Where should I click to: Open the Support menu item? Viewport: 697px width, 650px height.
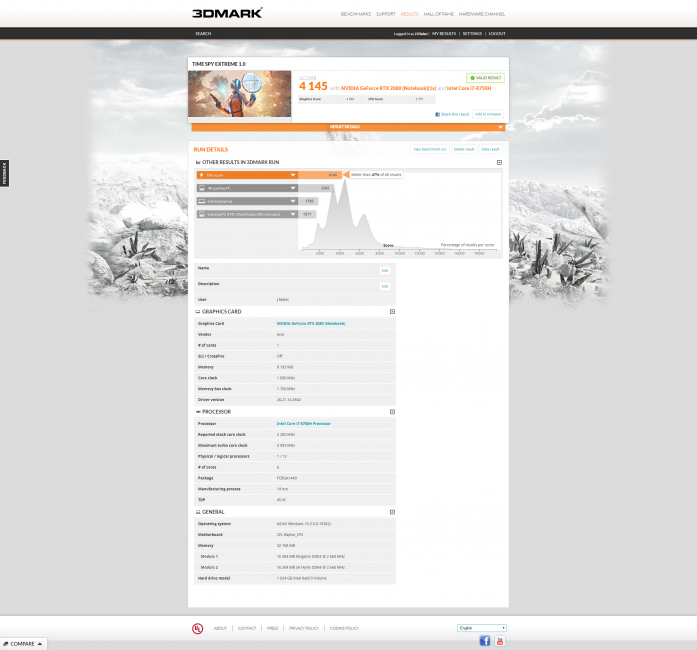pos(385,14)
